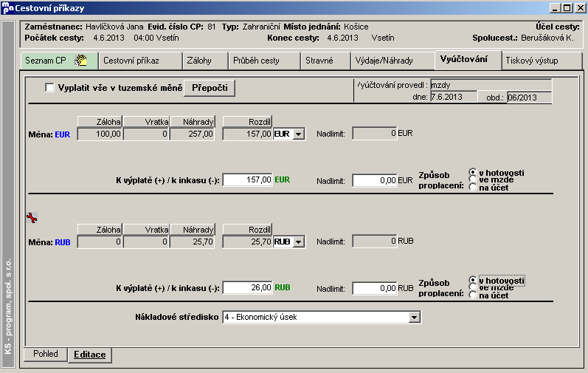The width and height of the screenshot is (588, 373).
Task: Select the Vyúčtování tab
Action: (x=468, y=60)
